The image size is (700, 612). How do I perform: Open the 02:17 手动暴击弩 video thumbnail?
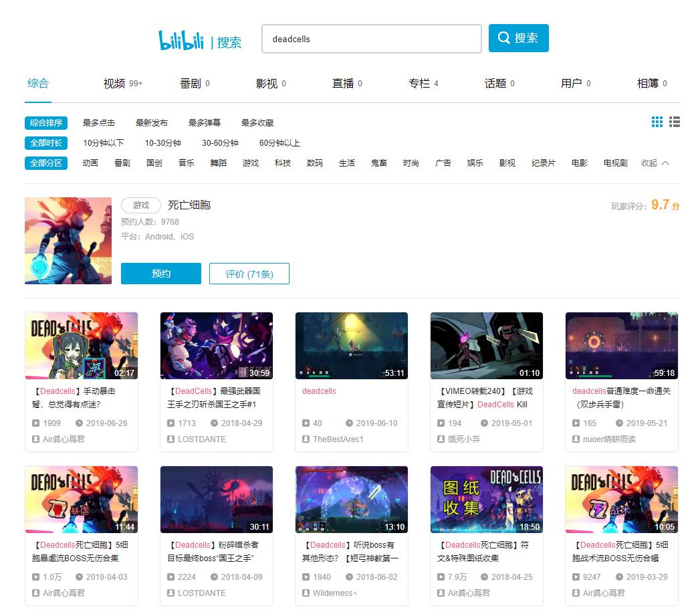[82, 346]
